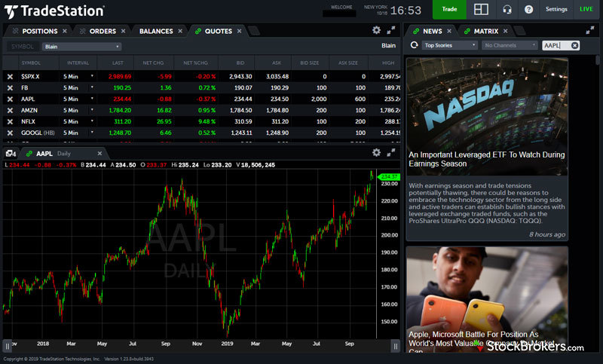Click left handle of chart range slider
Viewport: 603px width, 364px height.
(x=8, y=347)
